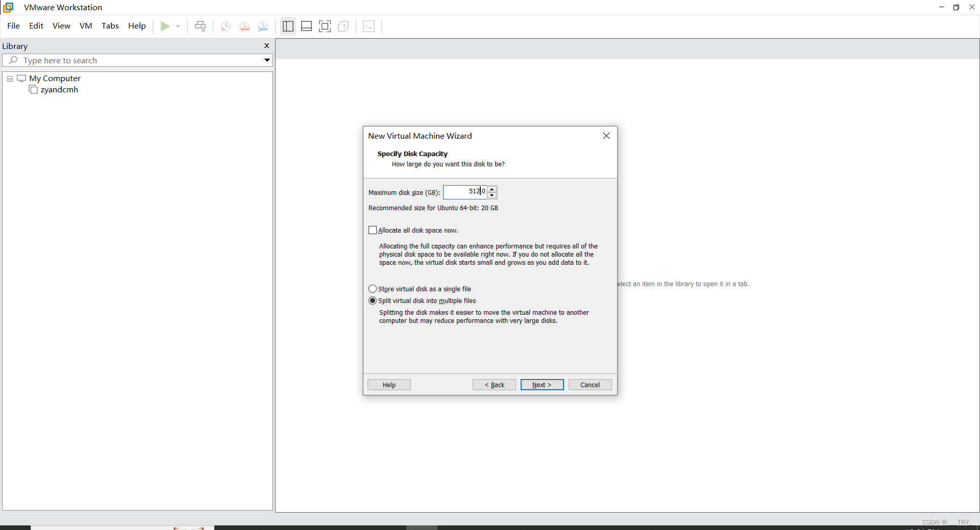Viewport: 980px width, 530px height.
Task: Cancel the New Virtual Machine Wizard
Action: click(590, 385)
